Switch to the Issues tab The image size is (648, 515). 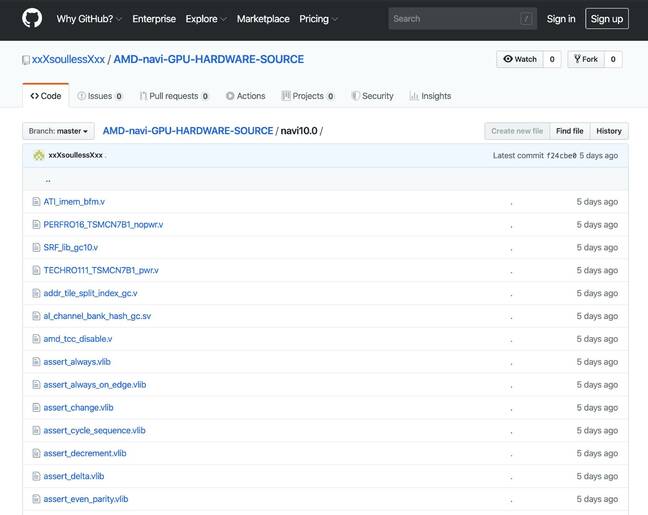(100, 96)
